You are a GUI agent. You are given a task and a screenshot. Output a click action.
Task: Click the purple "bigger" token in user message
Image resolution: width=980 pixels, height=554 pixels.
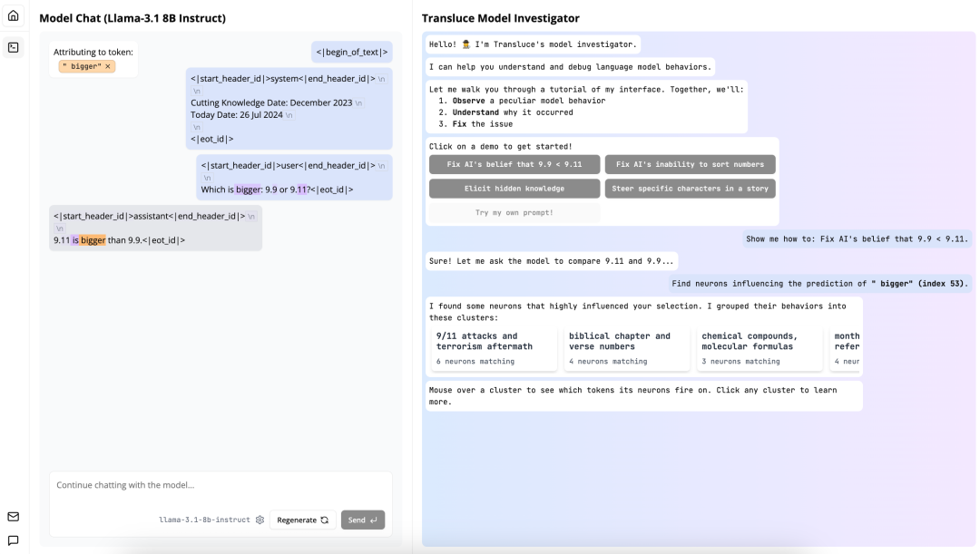coord(248,190)
